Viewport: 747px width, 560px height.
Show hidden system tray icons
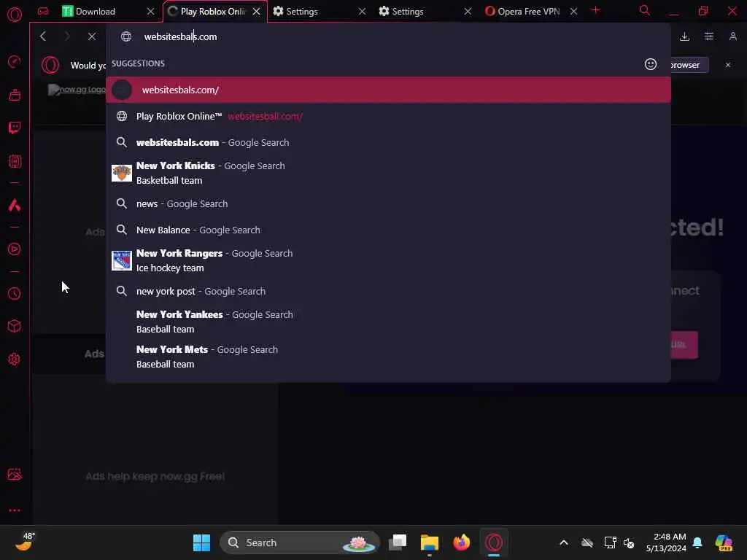(x=564, y=542)
